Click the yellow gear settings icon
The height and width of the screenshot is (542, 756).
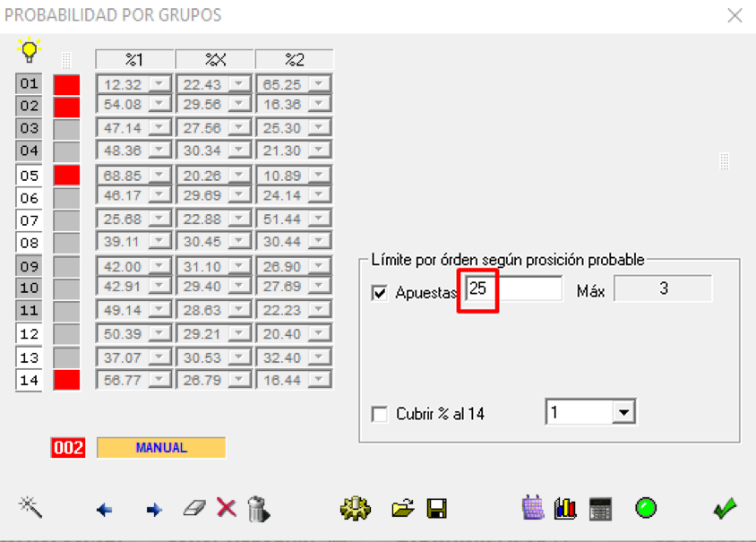pyautogui.click(x=356, y=508)
